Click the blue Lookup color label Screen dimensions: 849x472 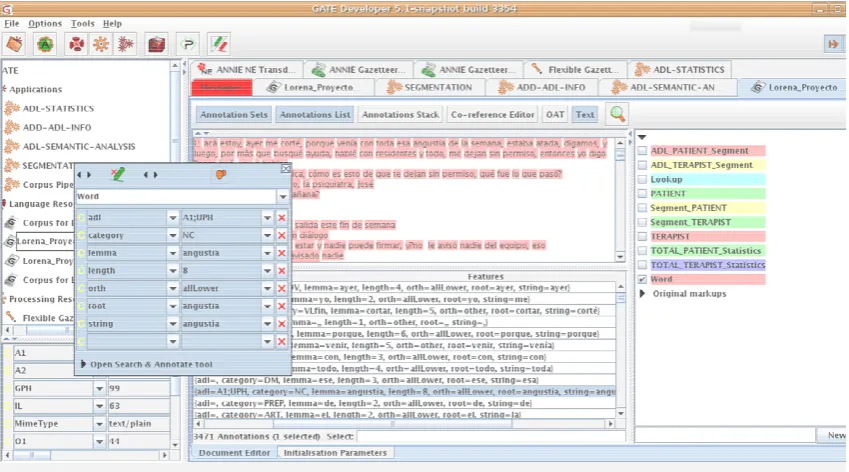coord(707,179)
